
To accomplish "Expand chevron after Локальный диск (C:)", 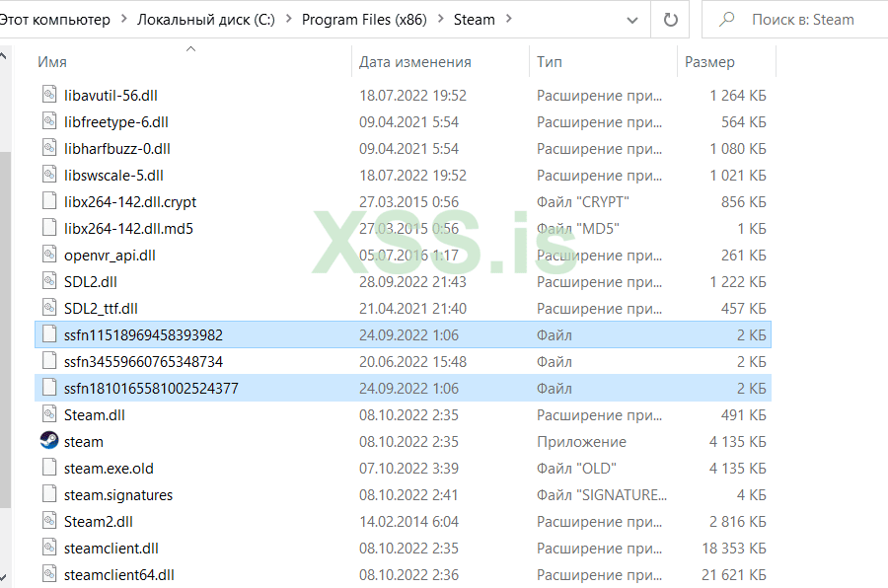I will pyautogui.click(x=289, y=19).
